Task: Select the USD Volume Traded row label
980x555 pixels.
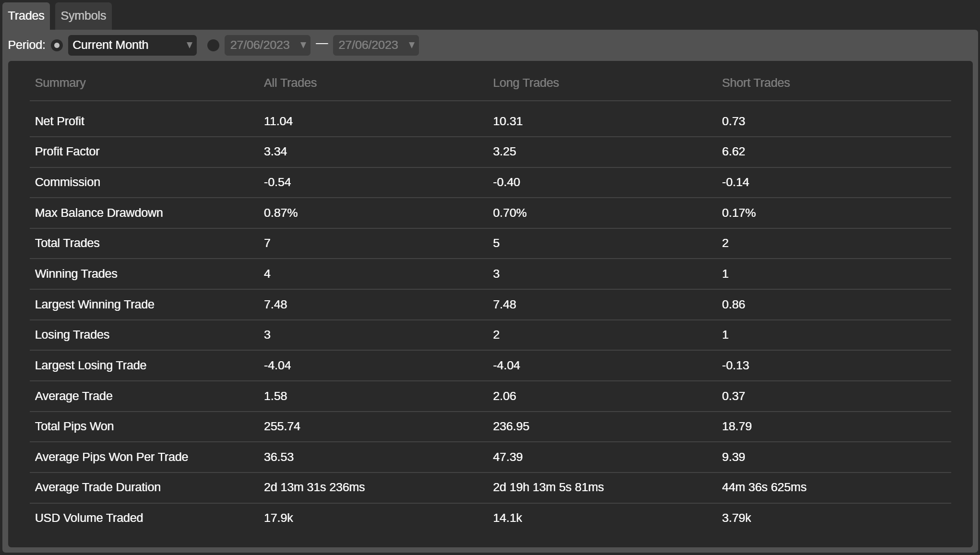Action: point(89,518)
